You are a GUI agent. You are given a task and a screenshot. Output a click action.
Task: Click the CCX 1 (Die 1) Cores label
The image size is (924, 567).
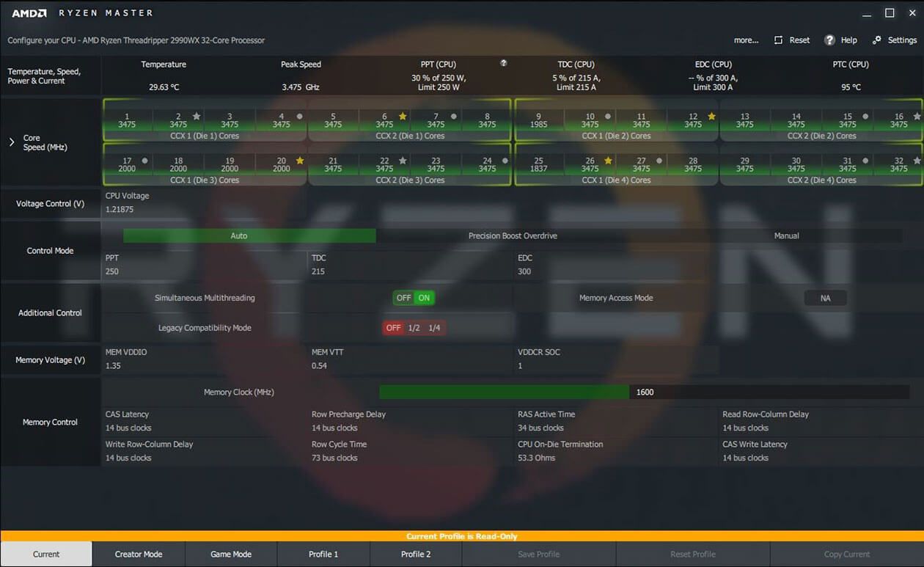click(205, 136)
